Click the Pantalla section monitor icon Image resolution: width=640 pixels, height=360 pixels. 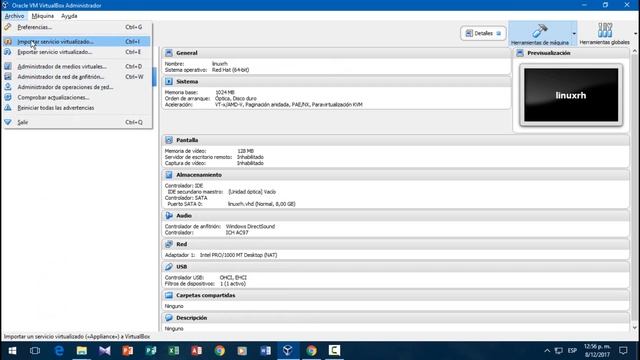click(169, 140)
